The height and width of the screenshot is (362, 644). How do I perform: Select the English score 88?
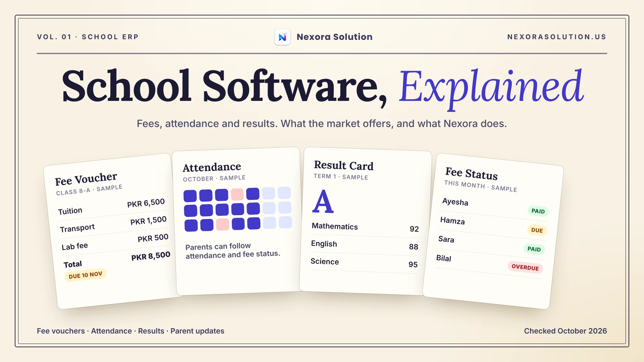[414, 247]
